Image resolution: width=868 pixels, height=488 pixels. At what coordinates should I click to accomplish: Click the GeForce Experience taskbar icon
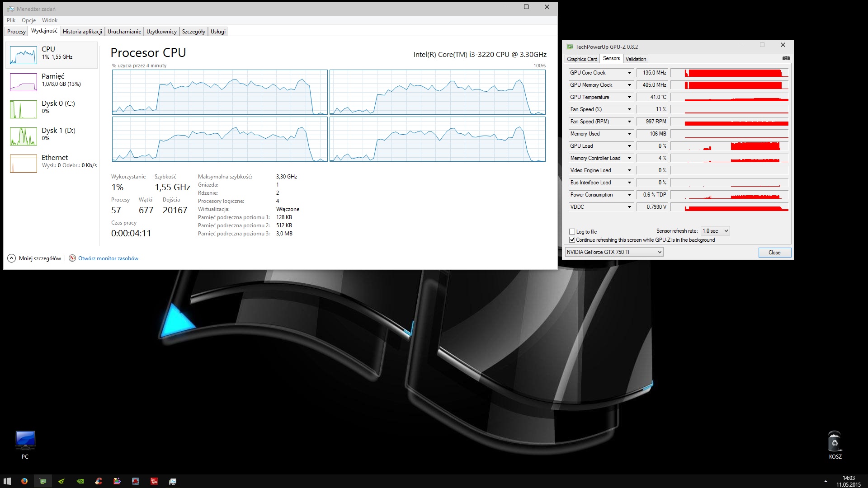(x=61, y=481)
